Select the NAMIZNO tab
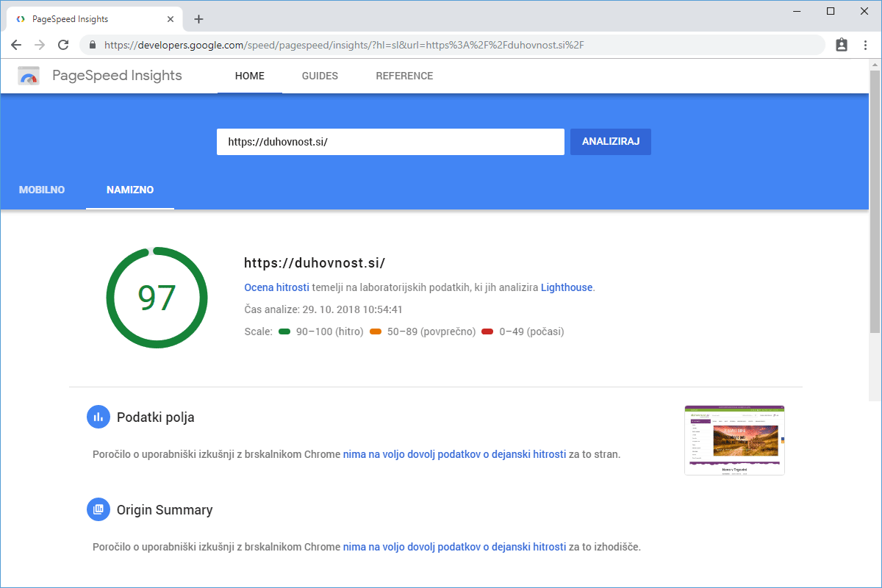 click(x=130, y=190)
